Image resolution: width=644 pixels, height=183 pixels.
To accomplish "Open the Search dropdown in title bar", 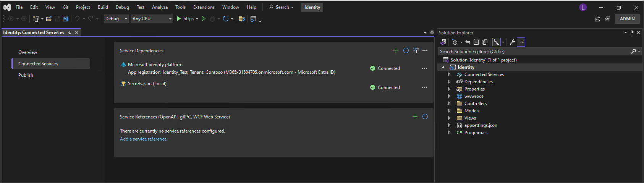I will tap(281, 7).
